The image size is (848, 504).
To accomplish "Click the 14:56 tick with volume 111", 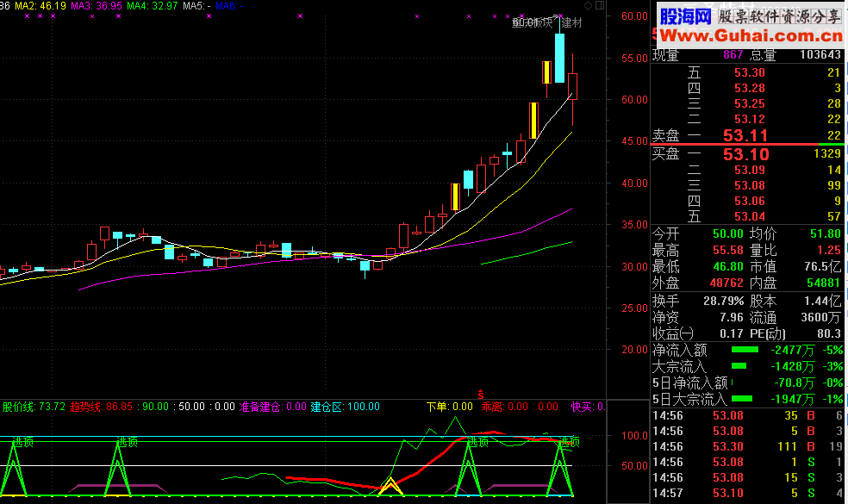I will [749, 446].
